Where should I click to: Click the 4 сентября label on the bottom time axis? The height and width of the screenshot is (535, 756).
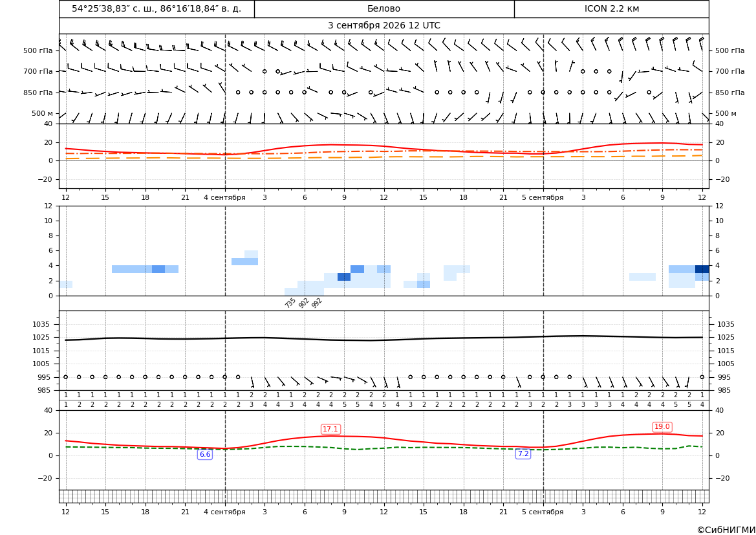tap(224, 512)
